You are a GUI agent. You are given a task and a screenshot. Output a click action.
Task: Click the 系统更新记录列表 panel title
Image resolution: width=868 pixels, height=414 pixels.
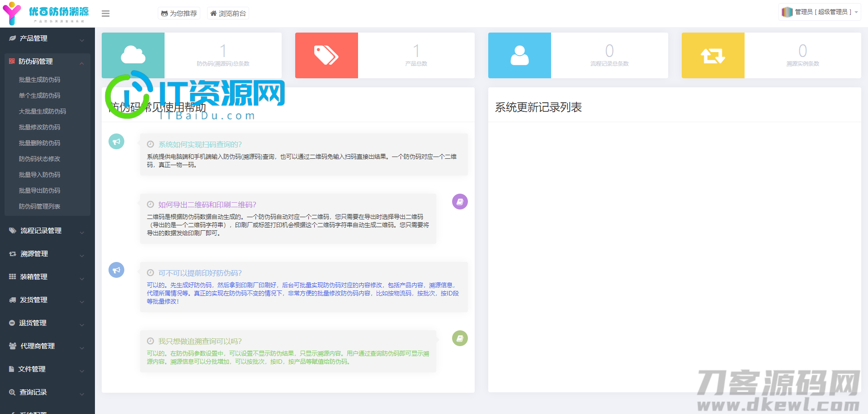(538, 107)
